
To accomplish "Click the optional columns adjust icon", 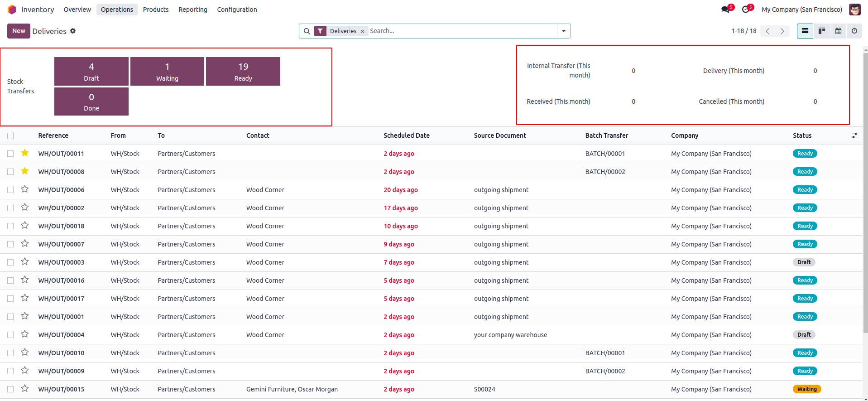I will (x=854, y=135).
